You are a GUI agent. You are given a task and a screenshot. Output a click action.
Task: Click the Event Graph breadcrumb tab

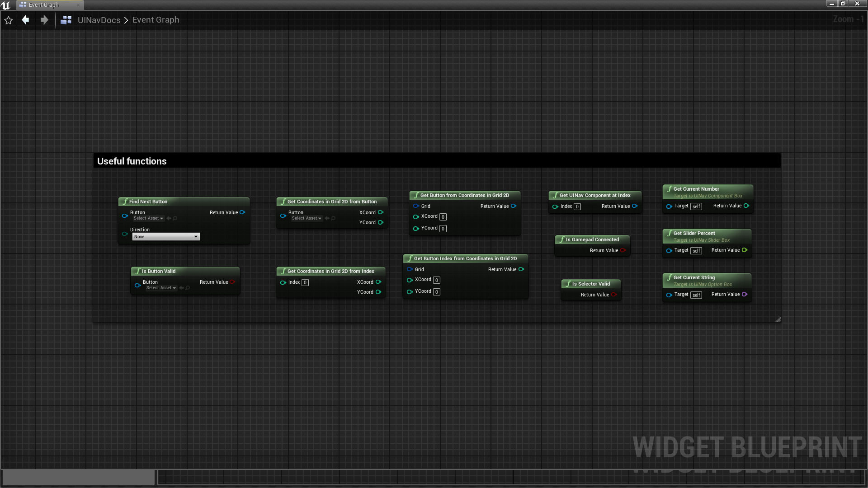click(x=155, y=20)
